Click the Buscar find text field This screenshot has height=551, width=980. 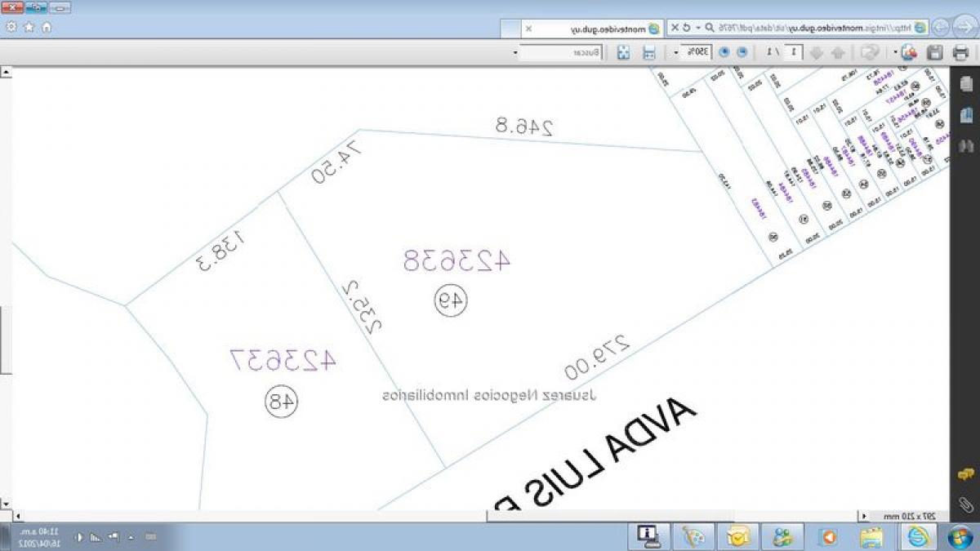pyautogui.click(x=555, y=52)
